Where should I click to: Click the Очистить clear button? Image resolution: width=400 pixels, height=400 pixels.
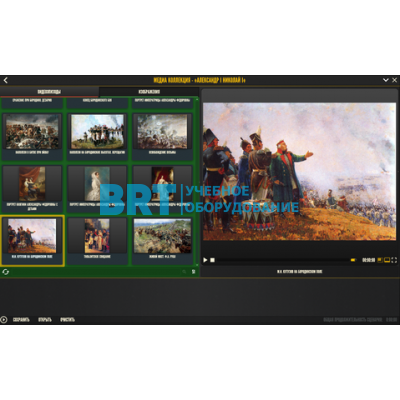pyautogui.click(x=67, y=320)
